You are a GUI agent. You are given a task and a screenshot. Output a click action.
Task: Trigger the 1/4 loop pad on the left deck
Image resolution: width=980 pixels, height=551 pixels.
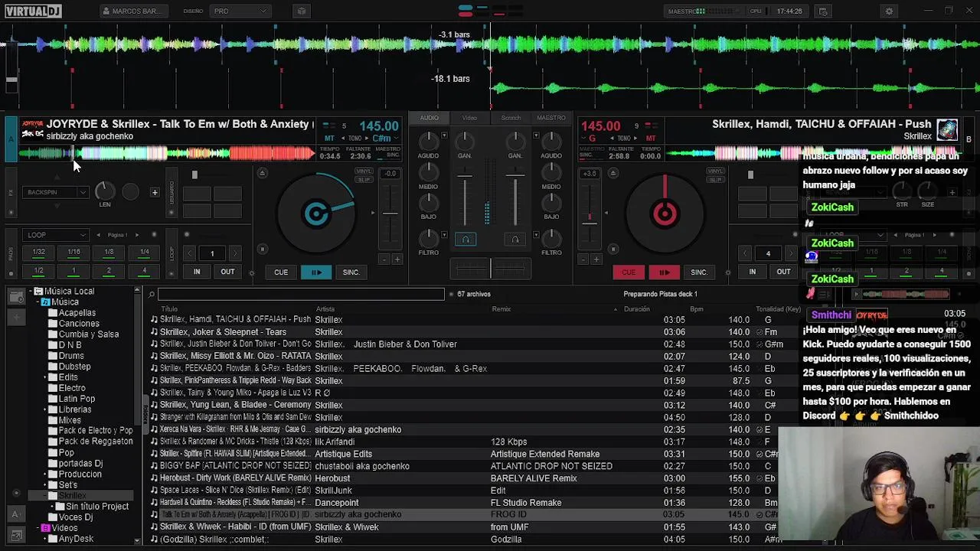point(144,252)
